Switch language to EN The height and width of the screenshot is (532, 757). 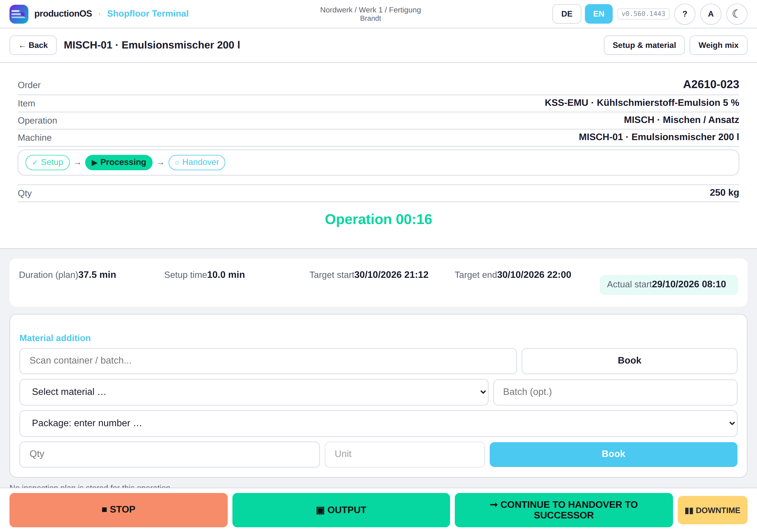599,14
